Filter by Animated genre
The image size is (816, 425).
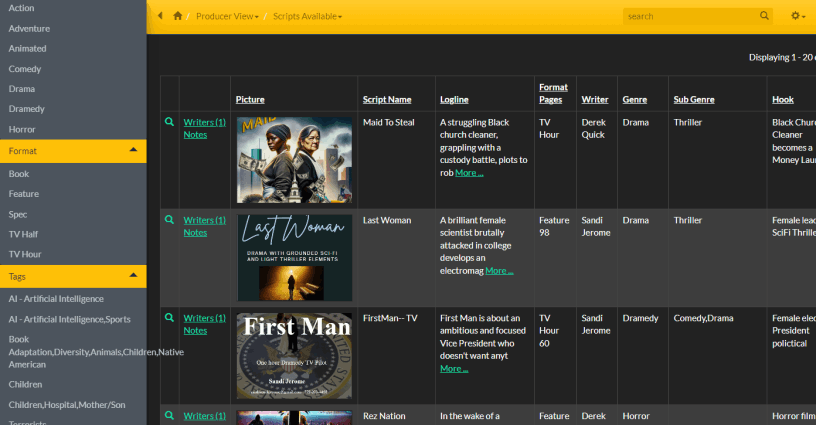point(27,48)
